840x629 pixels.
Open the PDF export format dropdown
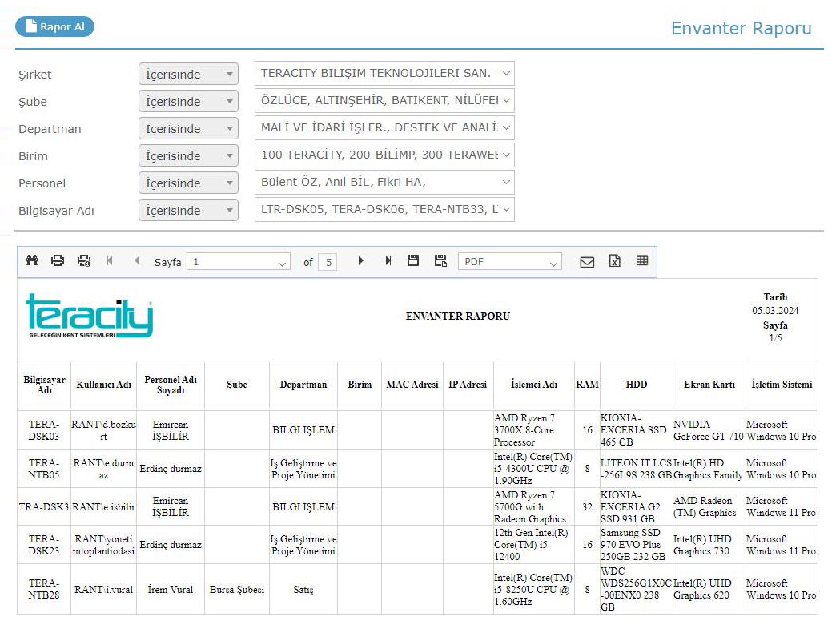pyautogui.click(x=510, y=262)
